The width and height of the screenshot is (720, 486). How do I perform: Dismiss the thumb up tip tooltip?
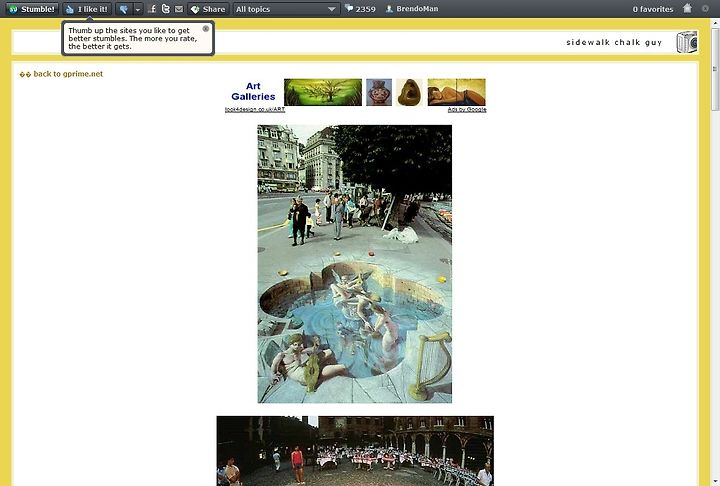(x=206, y=28)
